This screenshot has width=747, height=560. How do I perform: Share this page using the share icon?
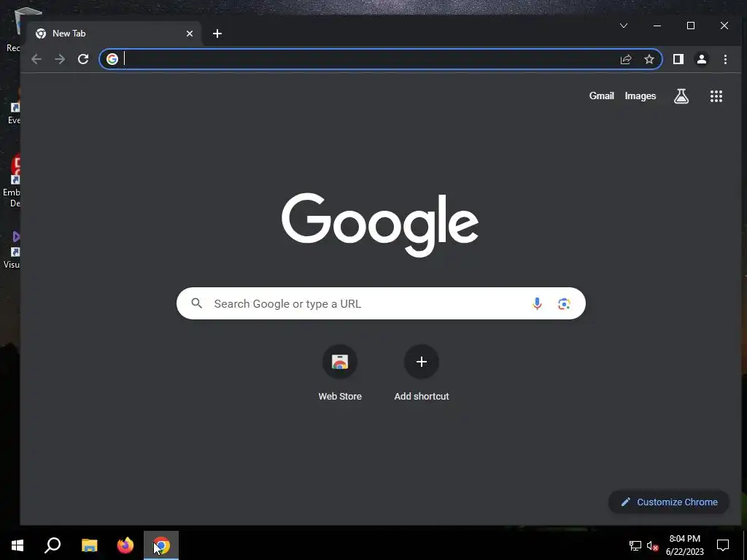[625, 59]
